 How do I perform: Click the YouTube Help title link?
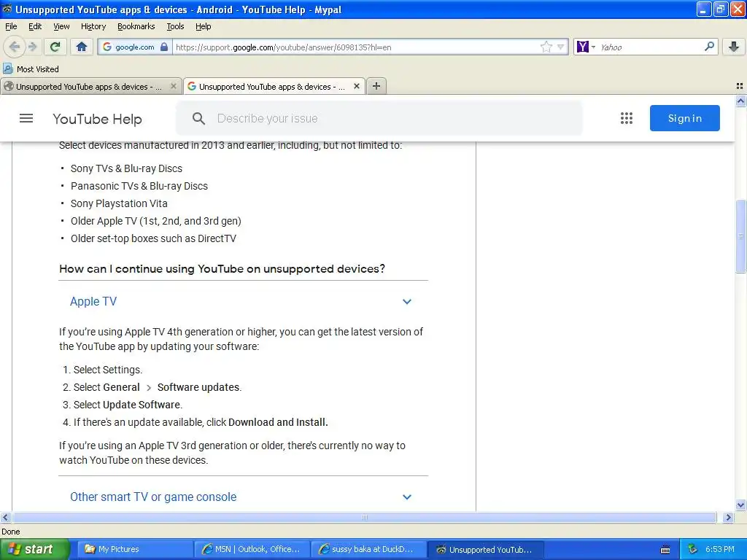tap(97, 119)
